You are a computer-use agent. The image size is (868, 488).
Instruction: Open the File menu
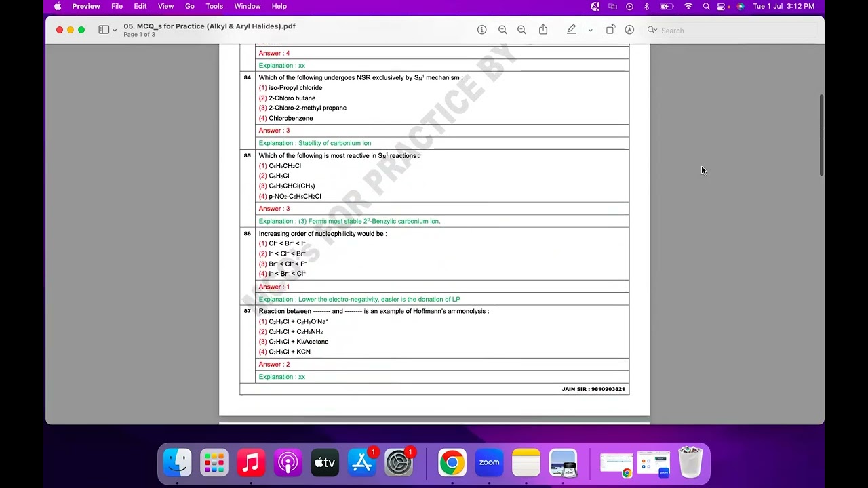click(117, 6)
